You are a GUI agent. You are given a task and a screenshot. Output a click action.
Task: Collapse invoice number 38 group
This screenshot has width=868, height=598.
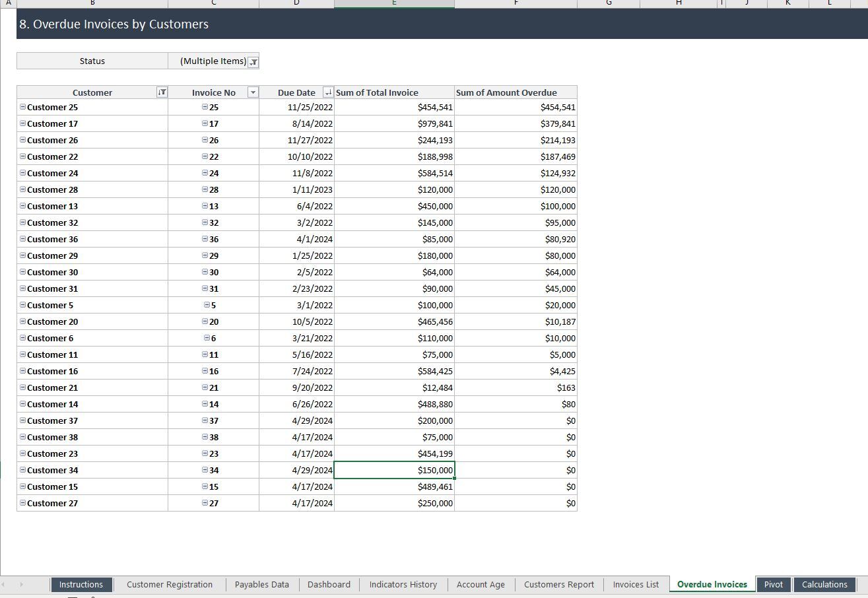point(205,437)
